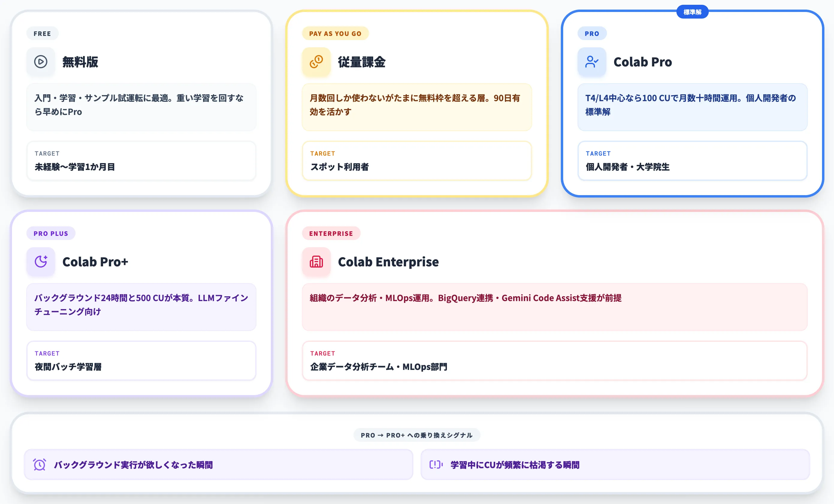The height and width of the screenshot is (504, 834).
Task: Click the target text 未経験〜学習1か月目
Action: [75, 167]
